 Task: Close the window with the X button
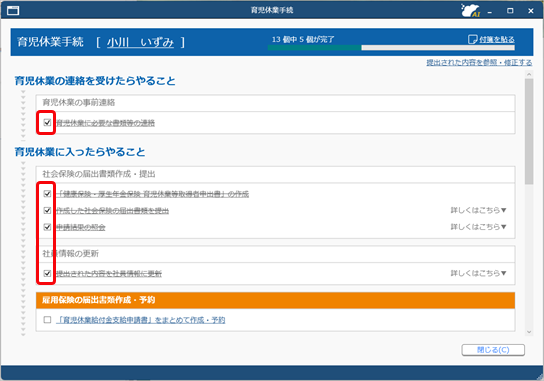(530, 11)
